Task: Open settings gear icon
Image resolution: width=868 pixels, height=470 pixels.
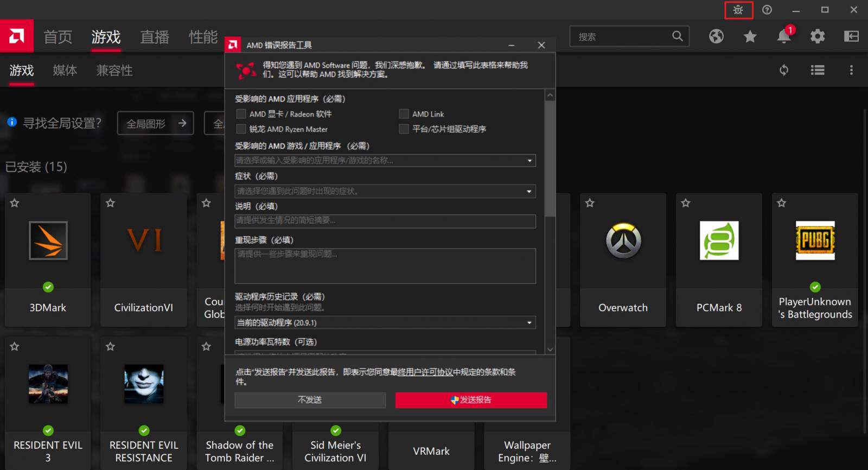Action: [818, 36]
